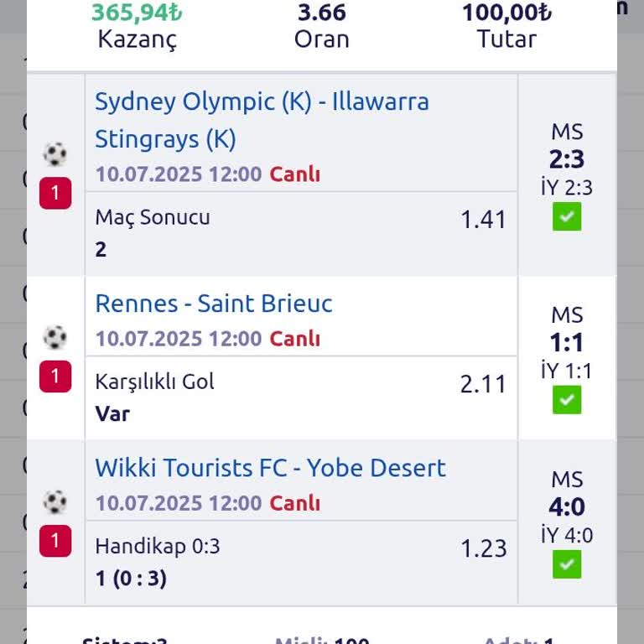
Task: Open Wikki Tourists FC - Yobe Desert link
Action: pos(270,467)
